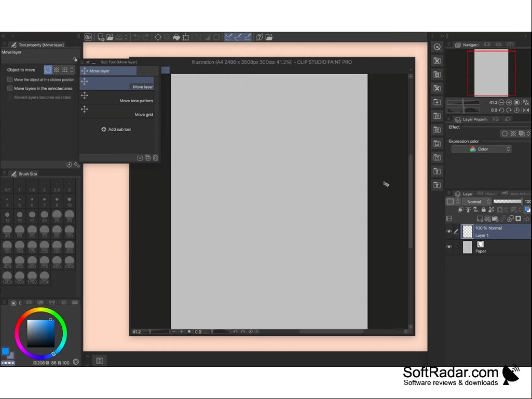Click Rotate Left icon in Navigator

(x=501, y=110)
